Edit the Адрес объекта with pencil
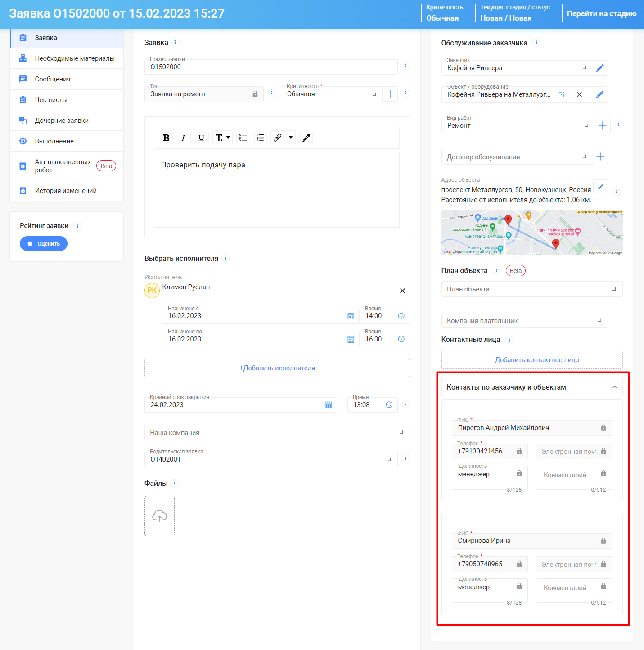Screen dimensions: 644x650 point(600,187)
